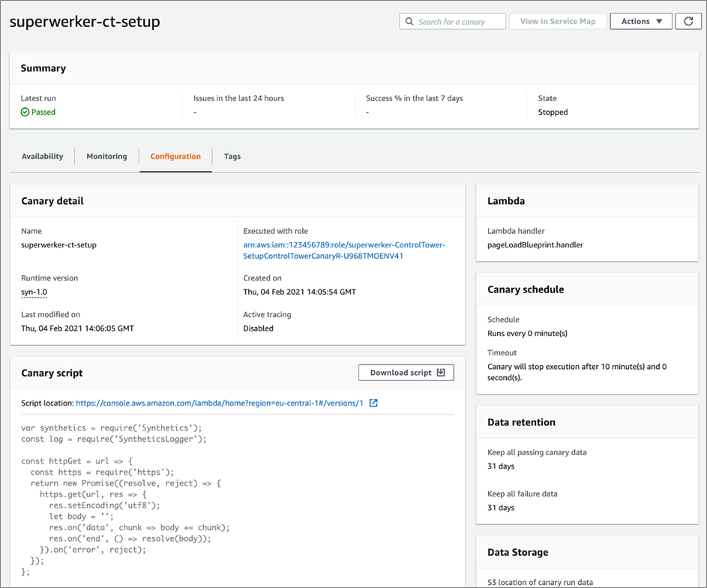The image size is (707, 588).
Task: Click the Canary detail heading
Action: 52,201
